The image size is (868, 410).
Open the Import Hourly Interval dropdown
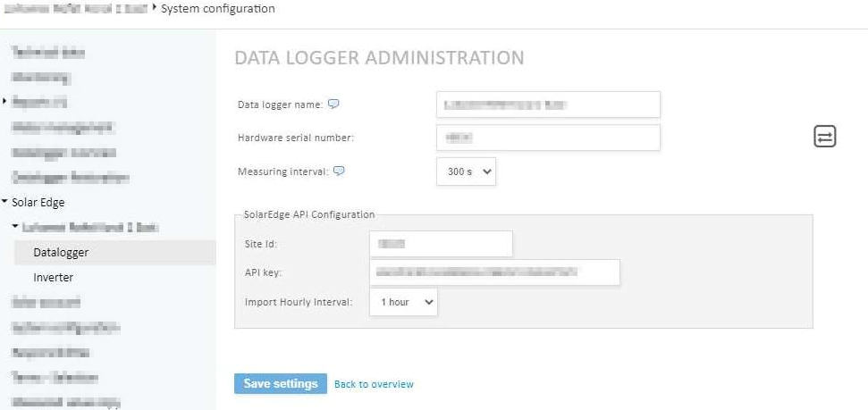403,302
